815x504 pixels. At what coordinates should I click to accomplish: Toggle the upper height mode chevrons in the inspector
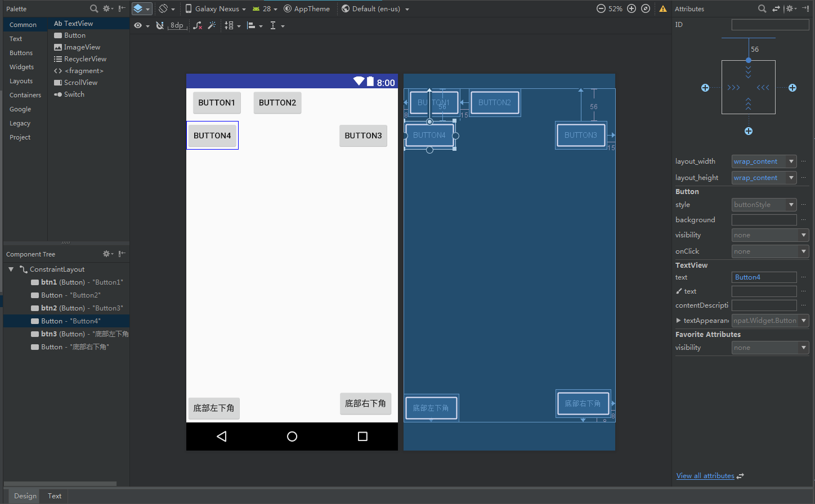(x=749, y=71)
